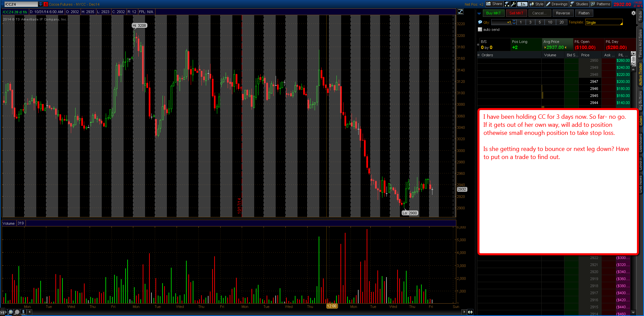Toggle the grey dot beside B/S position row
Viewport: 644px width, 316px height.
click(478, 44)
